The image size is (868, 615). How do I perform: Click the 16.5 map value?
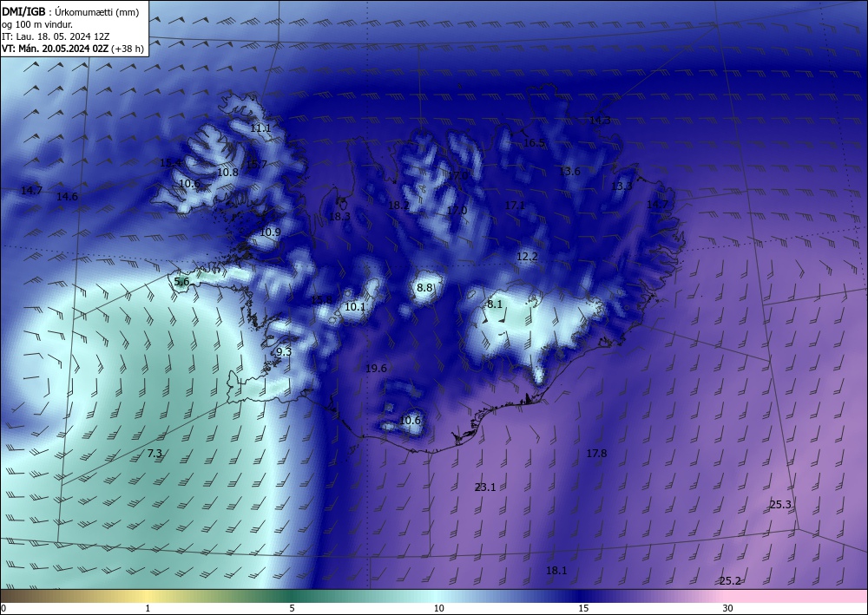(534, 142)
